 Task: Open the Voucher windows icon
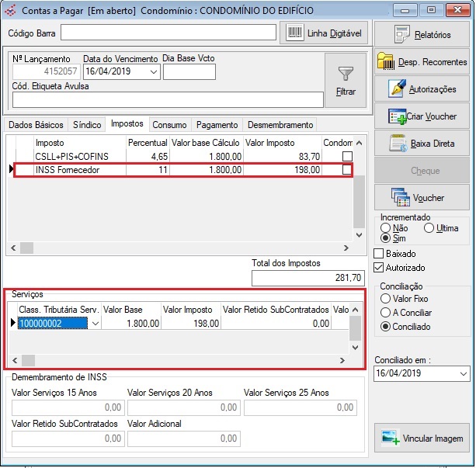point(401,197)
